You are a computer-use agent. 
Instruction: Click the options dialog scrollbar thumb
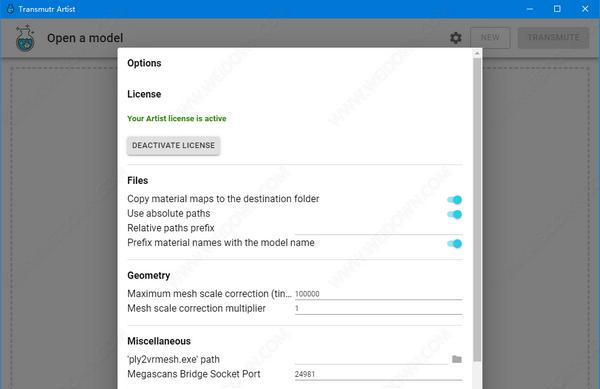click(x=477, y=210)
